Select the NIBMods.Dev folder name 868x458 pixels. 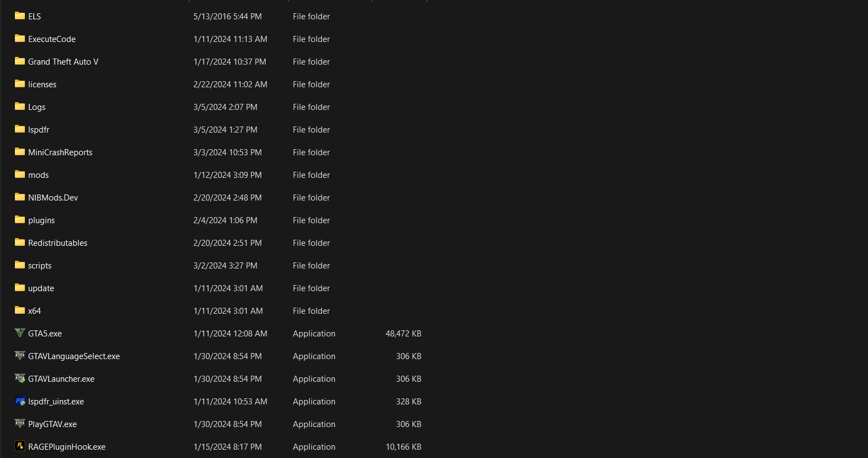53,198
